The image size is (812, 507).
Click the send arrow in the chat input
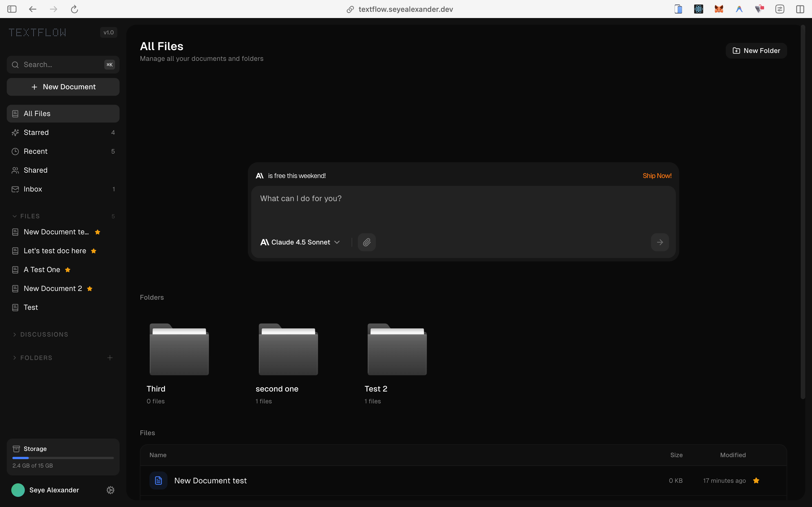(x=659, y=242)
